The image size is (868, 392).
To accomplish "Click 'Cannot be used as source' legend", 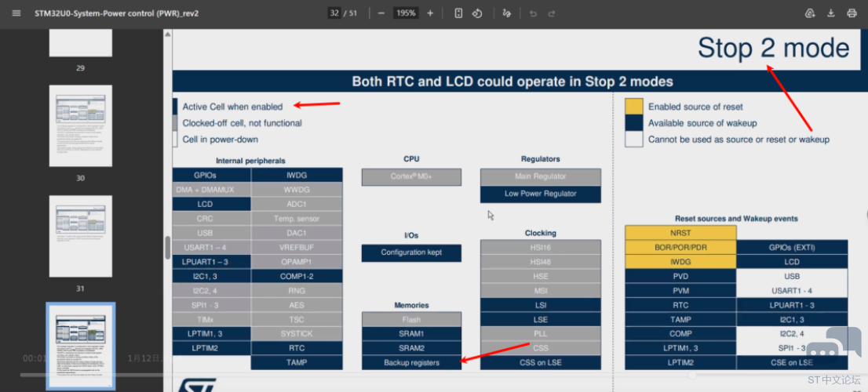I will [739, 140].
